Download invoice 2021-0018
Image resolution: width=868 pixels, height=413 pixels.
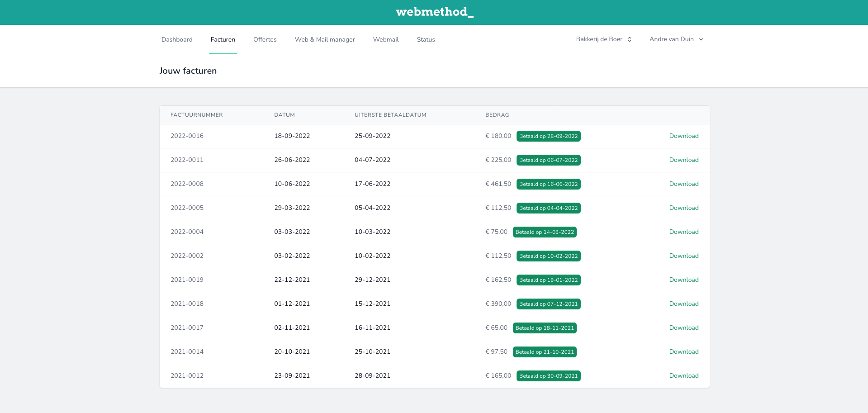(683, 304)
